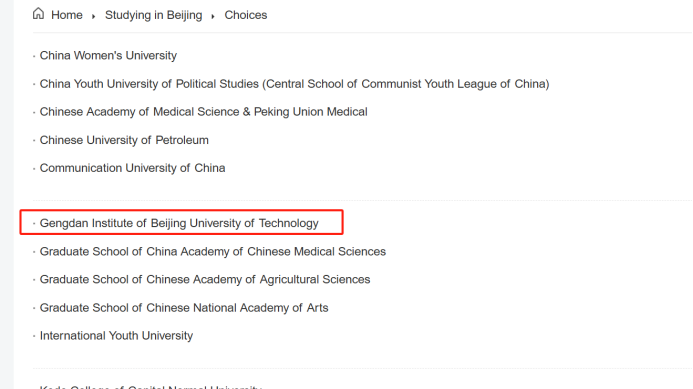Viewport: 693px width, 389px height.
Task: Select Choices breadcrumb item
Action: pos(246,15)
